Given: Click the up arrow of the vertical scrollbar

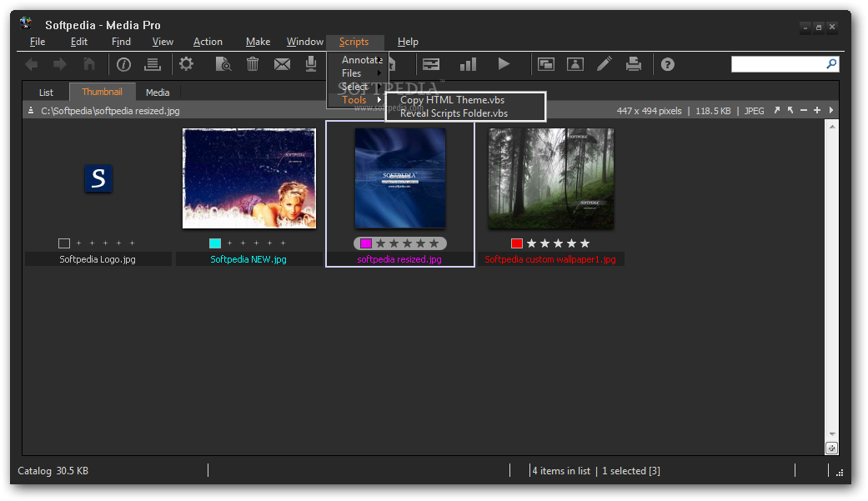Looking at the screenshot, I should point(832,127).
